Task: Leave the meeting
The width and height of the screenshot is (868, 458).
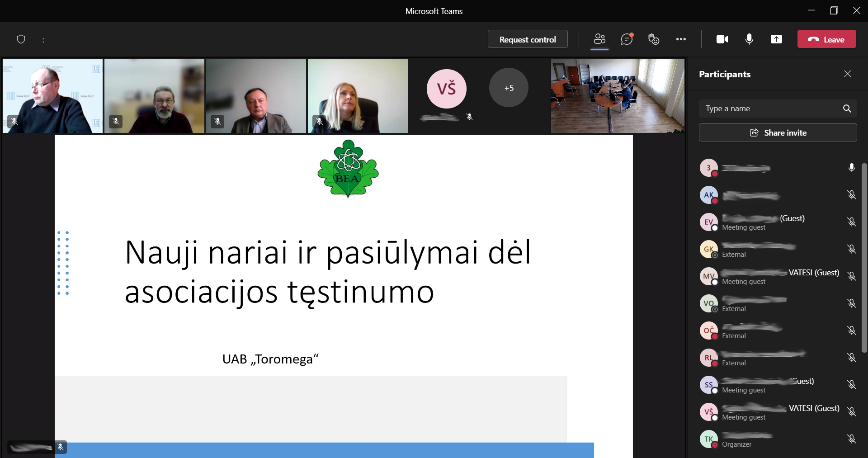Action: pyautogui.click(x=826, y=39)
